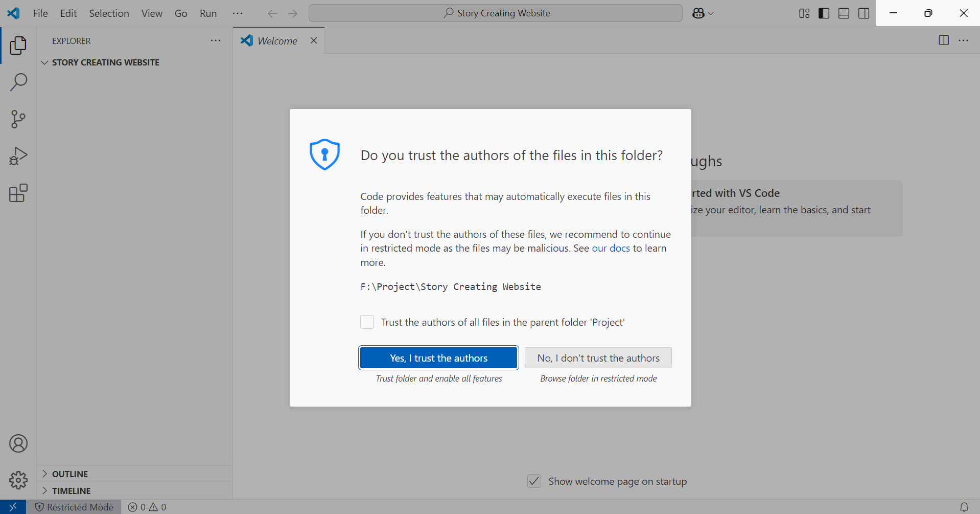
Task: Select the Welcome tab
Action: tap(277, 40)
